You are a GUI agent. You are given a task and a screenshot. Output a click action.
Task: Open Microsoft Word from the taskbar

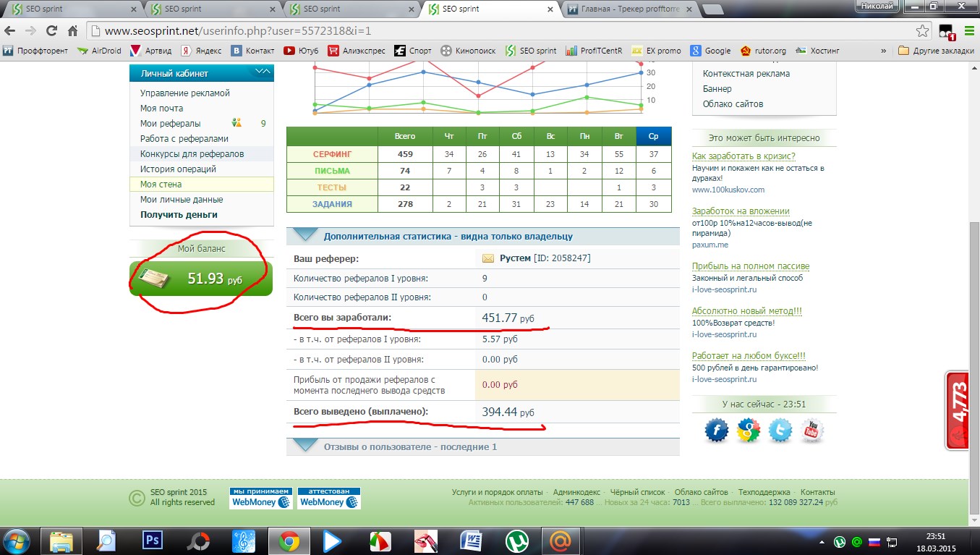pyautogui.click(x=471, y=541)
